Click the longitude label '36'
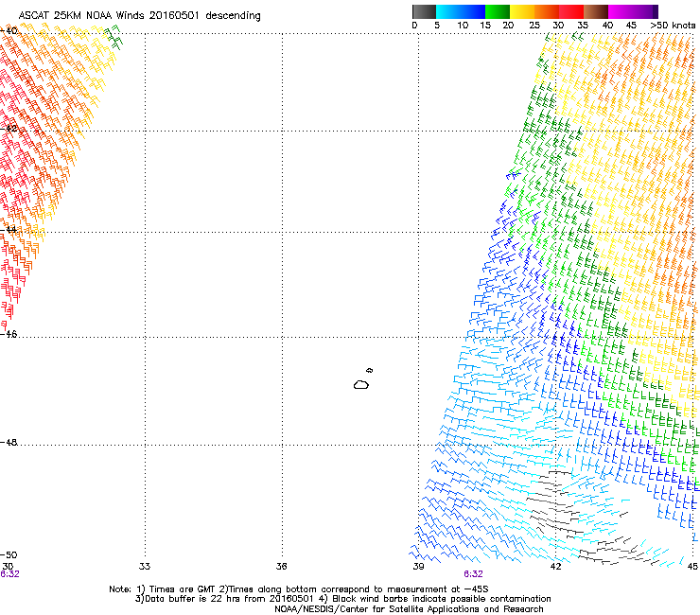This screenshot has height=615, width=700. click(x=281, y=567)
